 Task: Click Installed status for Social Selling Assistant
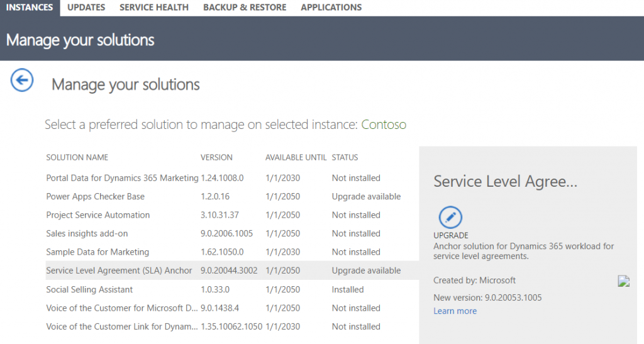348,289
